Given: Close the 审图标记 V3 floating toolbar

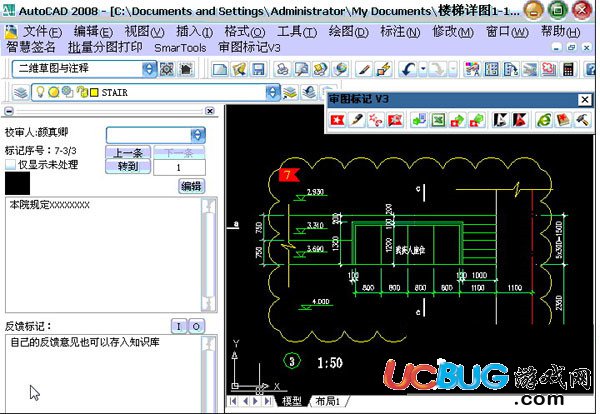Looking at the screenshot, I should coord(584,100).
